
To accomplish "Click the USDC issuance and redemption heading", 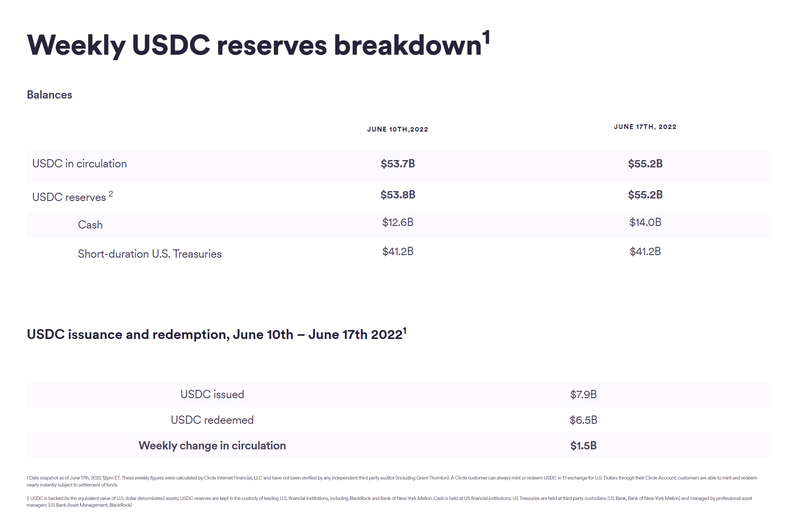I will [x=217, y=334].
